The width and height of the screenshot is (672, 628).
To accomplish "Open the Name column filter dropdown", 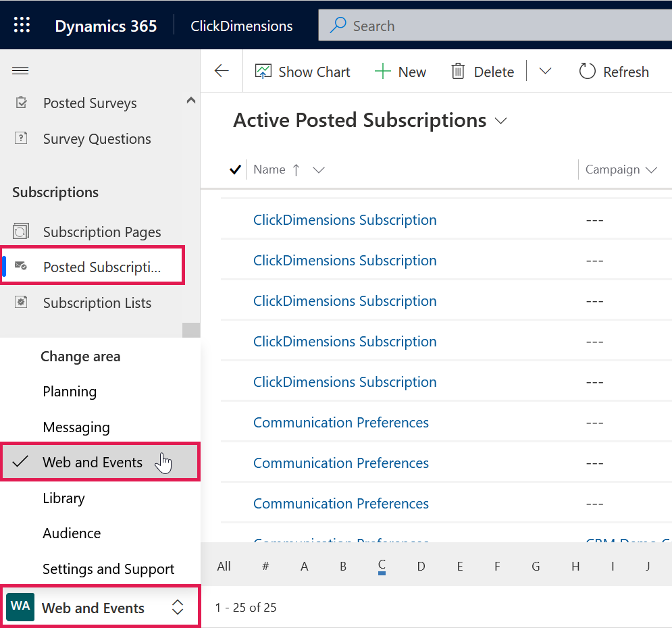I will (318, 170).
